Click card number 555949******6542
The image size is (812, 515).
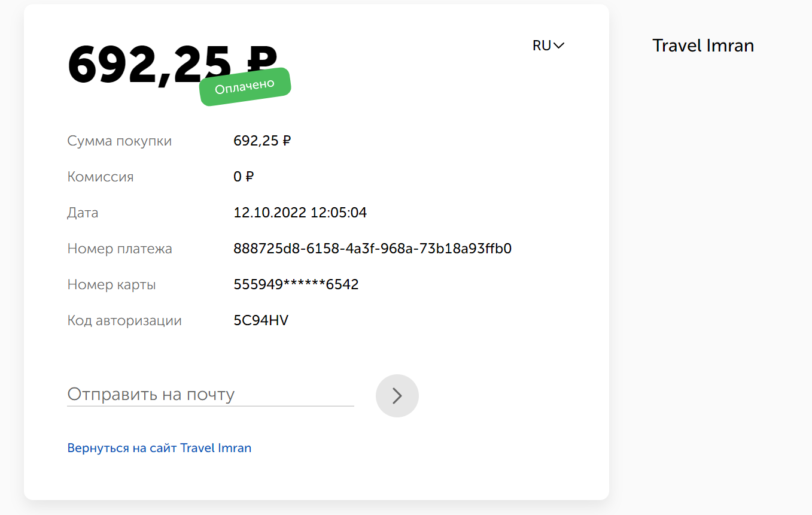296,284
